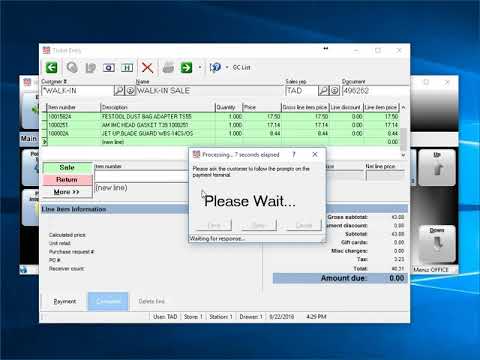The height and width of the screenshot is (360, 480).
Task: Click the ? help button in Processing dialog
Action: (x=294, y=155)
